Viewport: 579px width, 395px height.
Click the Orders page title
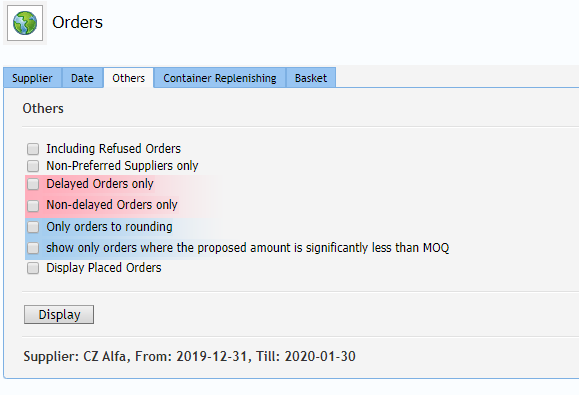click(x=77, y=23)
